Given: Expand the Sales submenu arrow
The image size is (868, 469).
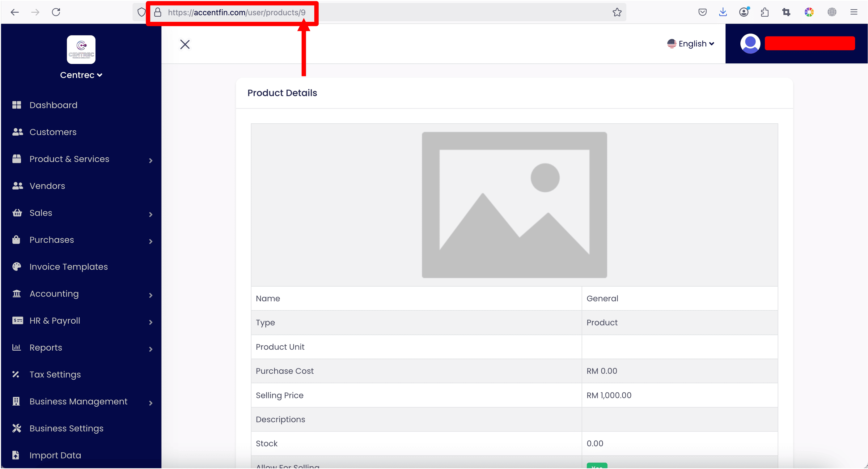Looking at the screenshot, I should click(x=150, y=215).
